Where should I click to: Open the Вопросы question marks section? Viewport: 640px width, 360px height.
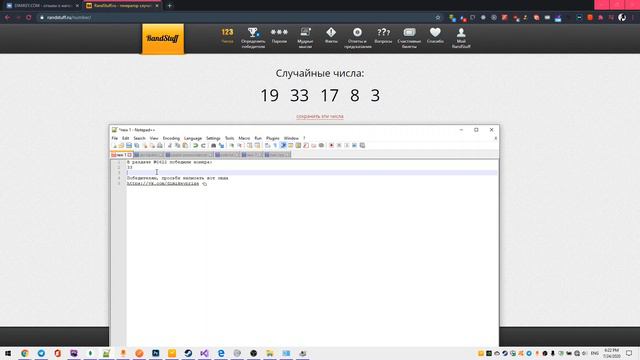pyautogui.click(x=383, y=36)
